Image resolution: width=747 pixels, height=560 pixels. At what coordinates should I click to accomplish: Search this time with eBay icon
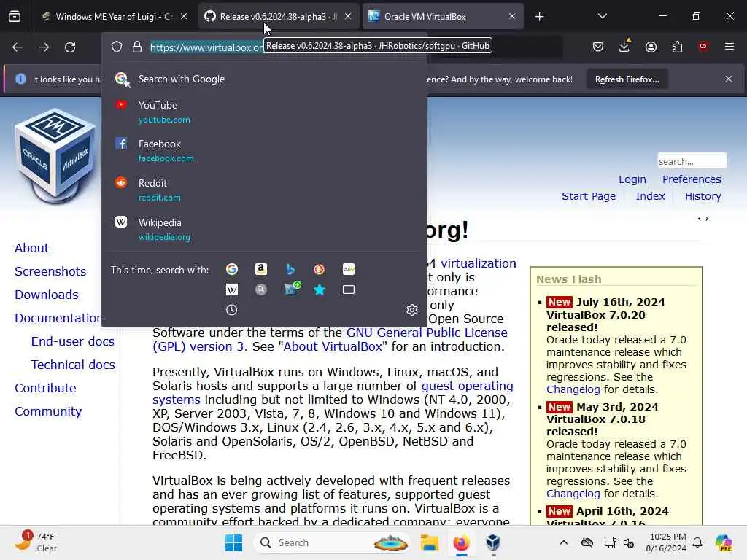coord(348,270)
